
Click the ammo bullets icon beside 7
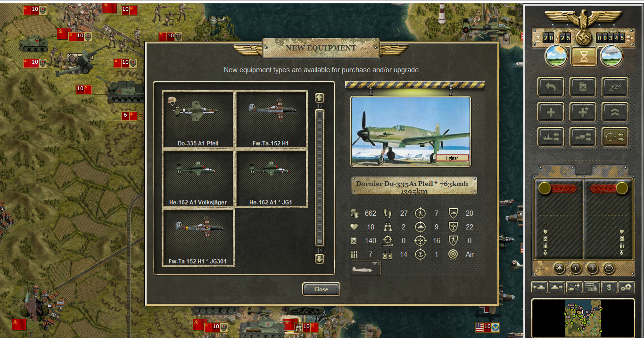(x=355, y=254)
